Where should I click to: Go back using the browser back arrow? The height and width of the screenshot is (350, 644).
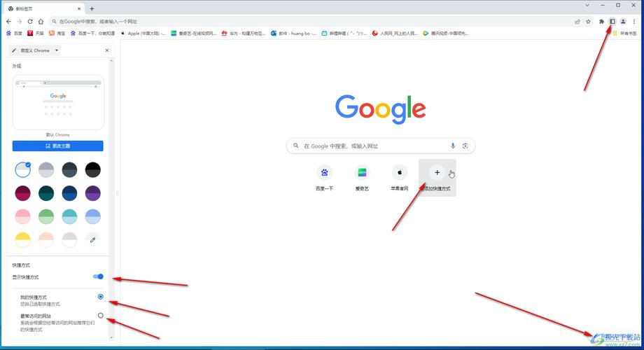[8, 22]
